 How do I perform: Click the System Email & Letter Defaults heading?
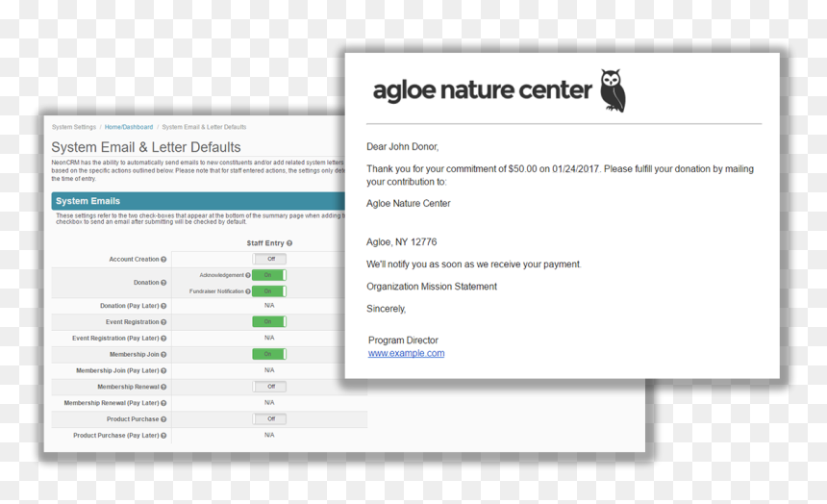pyautogui.click(x=146, y=147)
